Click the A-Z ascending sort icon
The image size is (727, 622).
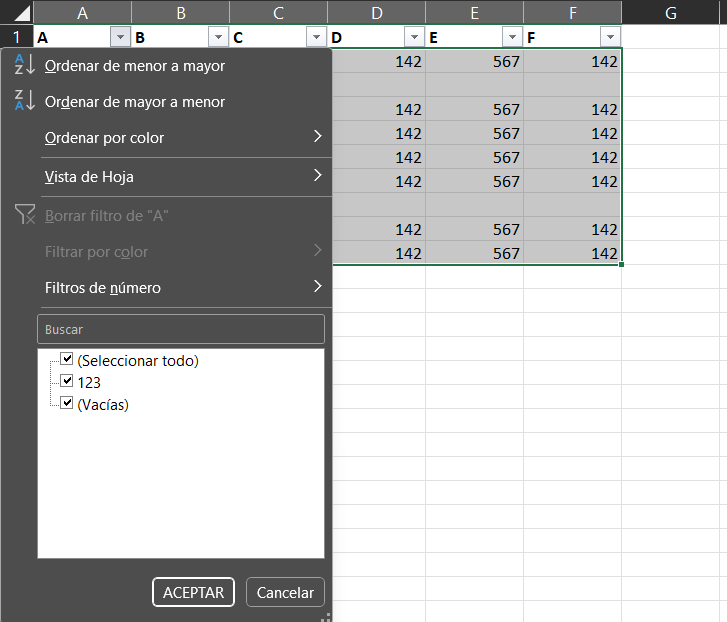(x=25, y=64)
